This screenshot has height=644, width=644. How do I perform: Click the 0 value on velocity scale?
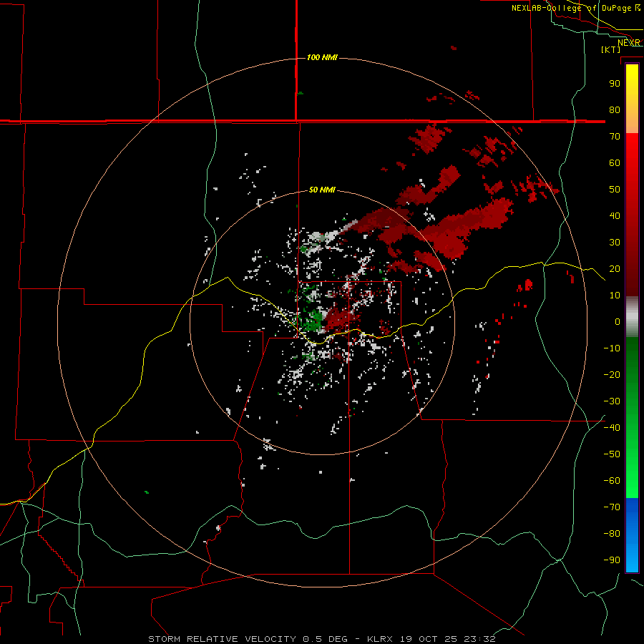point(618,322)
